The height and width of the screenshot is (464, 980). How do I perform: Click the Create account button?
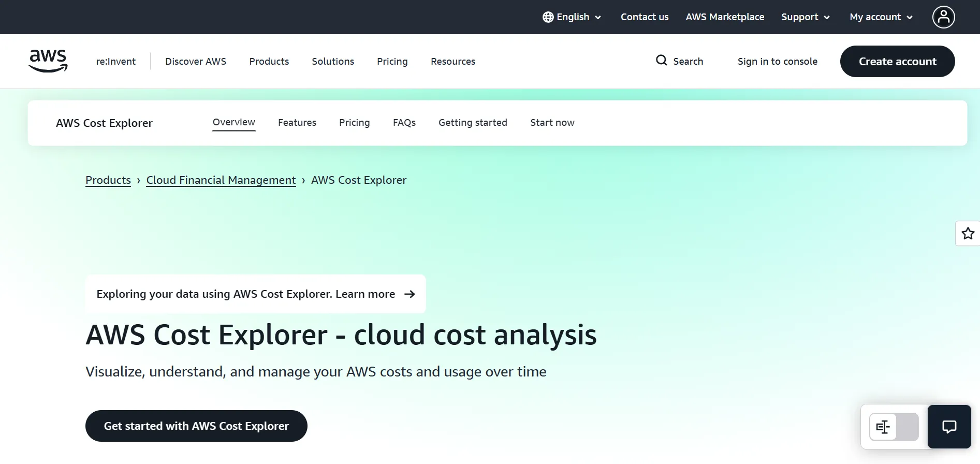(898, 61)
